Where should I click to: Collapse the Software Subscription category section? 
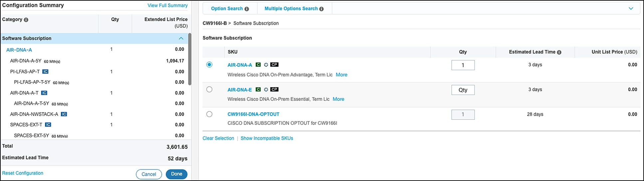[x=181, y=38]
